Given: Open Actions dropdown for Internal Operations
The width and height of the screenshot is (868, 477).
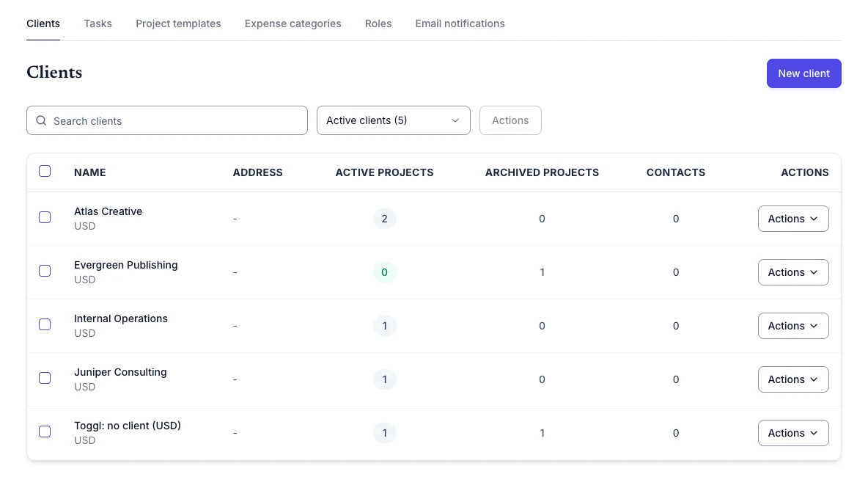Looking at the screenshot, I should pos(793,326).
